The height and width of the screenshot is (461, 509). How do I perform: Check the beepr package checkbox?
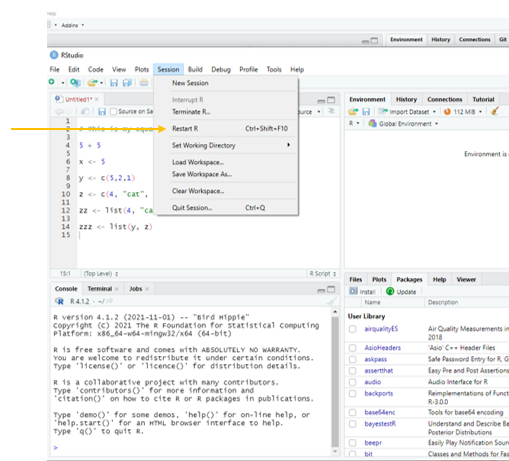[352, 443]
